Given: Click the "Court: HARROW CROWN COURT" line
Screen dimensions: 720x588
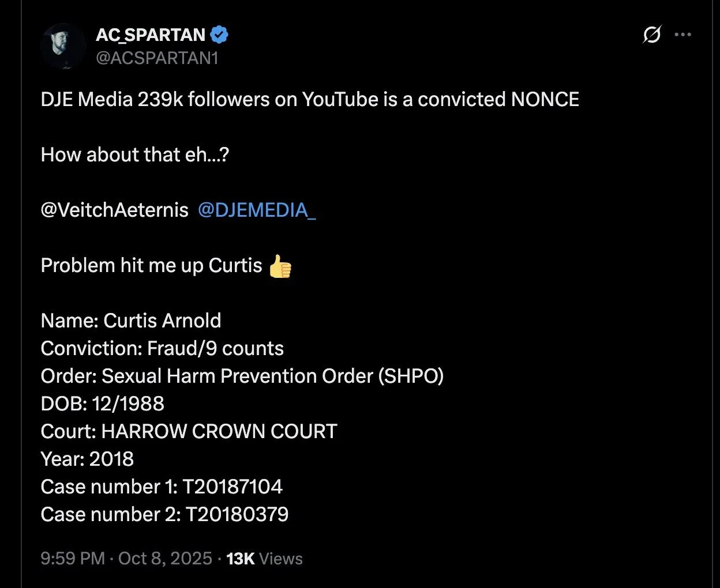Looking at the screenshot, I should click(189, 432).
